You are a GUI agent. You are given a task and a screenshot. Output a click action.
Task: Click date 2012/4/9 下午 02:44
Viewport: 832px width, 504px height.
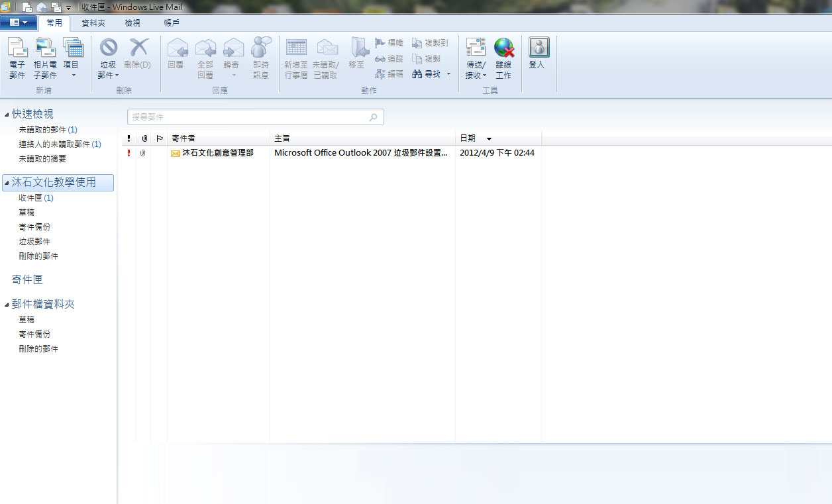pyautogui.click(x=497, y=153)
